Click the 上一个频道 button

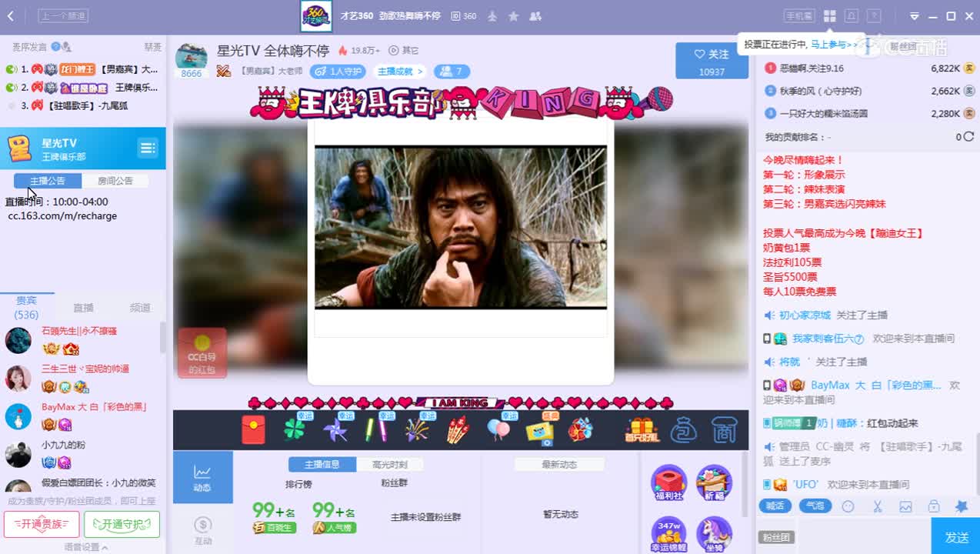click(x=64, y=15)
